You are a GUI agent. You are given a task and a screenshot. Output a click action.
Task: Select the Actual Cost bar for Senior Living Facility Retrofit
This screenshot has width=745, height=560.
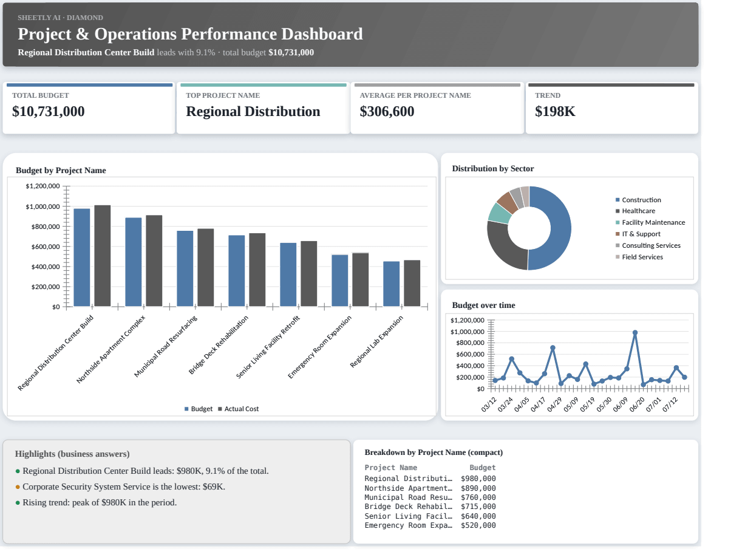point(309,274)
